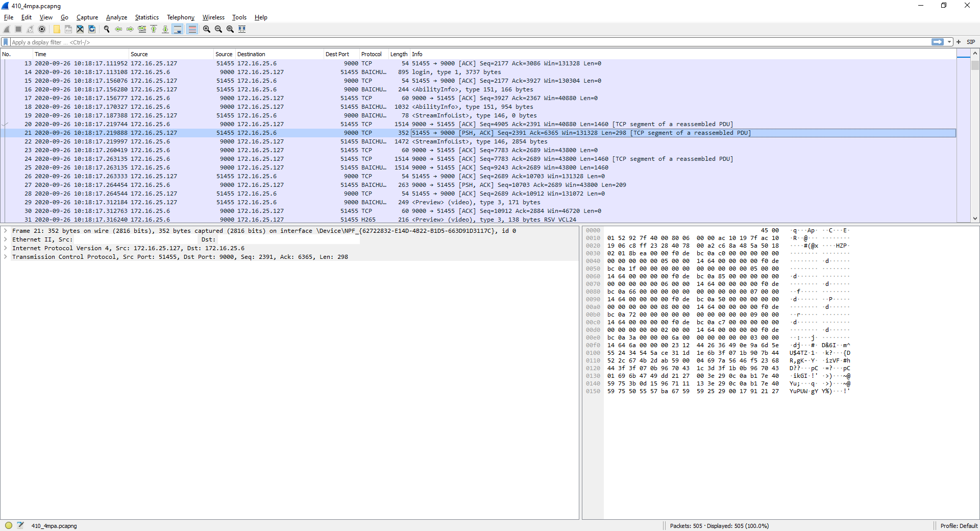Screen dimensions: 980x531
Task: Open the Telephony menu
Action: (181, 17)
